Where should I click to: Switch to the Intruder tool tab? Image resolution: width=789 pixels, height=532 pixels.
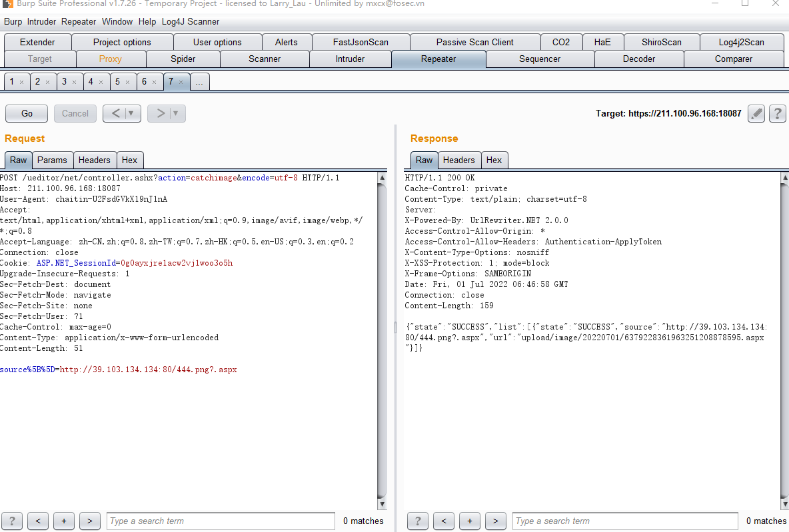coord(351,59)
